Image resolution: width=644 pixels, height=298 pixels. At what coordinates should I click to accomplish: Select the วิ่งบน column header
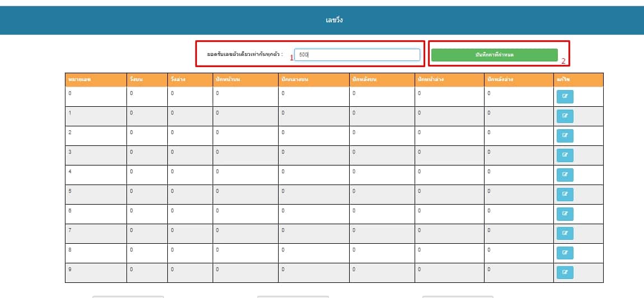coord(136,80)
